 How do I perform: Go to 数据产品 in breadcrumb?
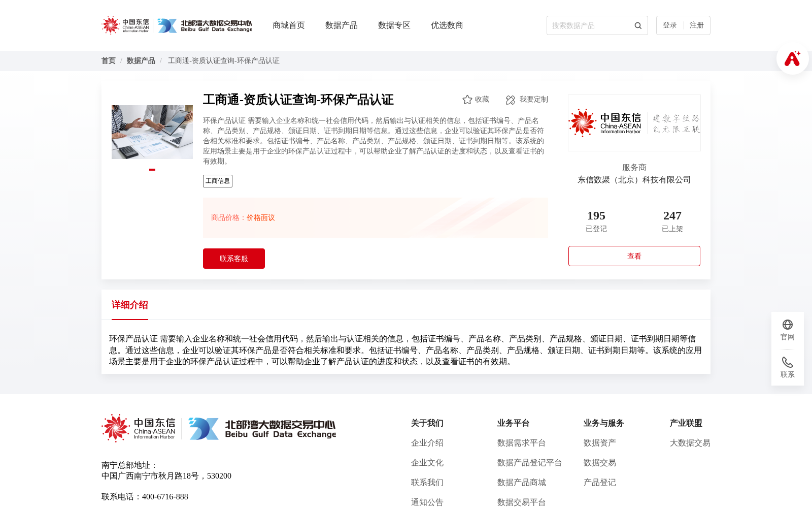pyautogui.click(x=141, y=61)
